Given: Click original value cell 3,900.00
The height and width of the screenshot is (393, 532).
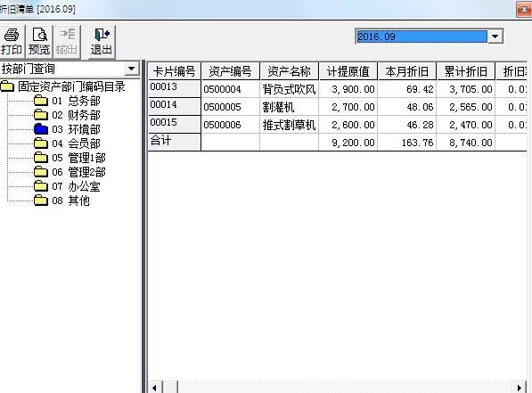Looking at the screenshot, I should 348,89.
